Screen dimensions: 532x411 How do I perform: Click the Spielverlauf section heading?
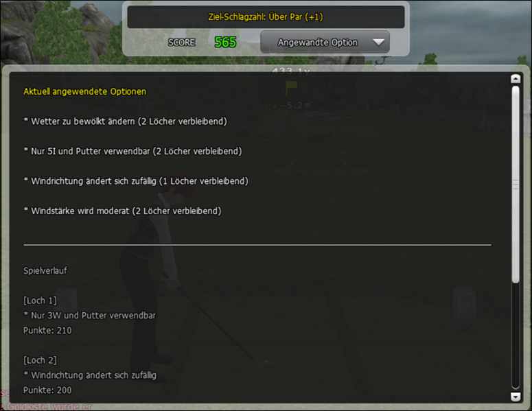(45, 270)
